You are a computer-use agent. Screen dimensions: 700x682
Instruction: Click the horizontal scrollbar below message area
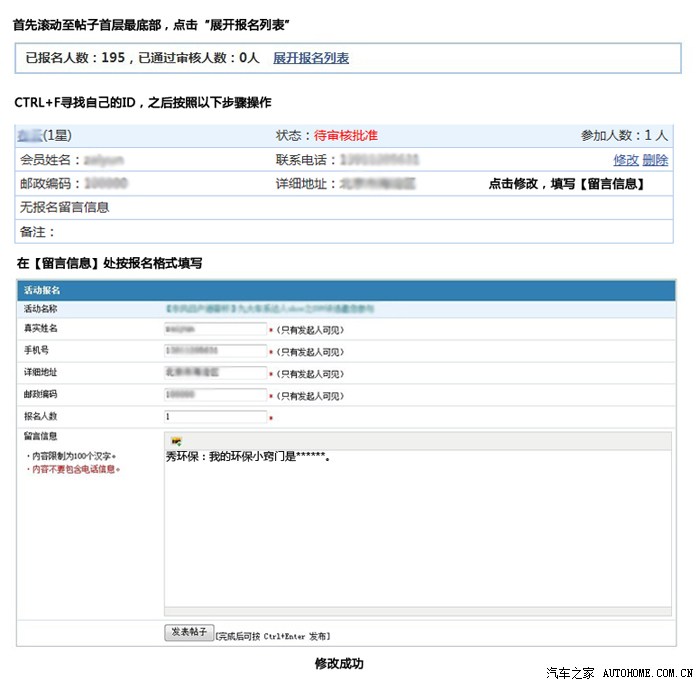point(417,611)
